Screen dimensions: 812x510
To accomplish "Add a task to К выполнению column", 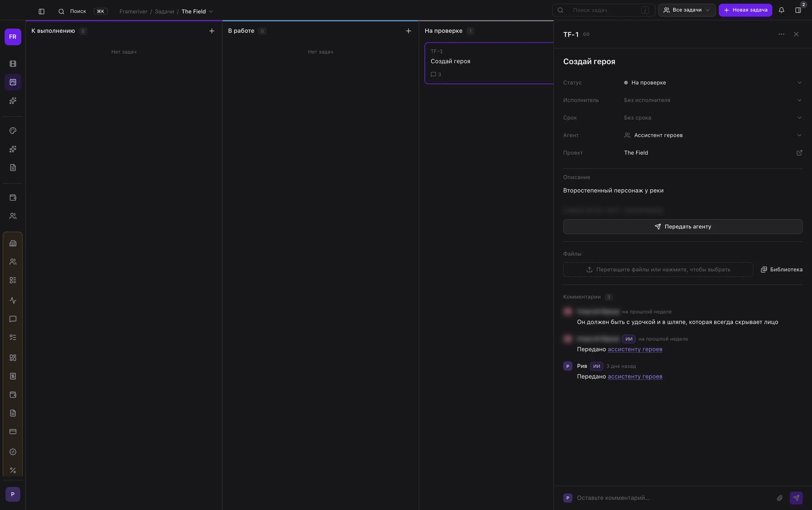I will pyautogui.click(x=212, y=31).
